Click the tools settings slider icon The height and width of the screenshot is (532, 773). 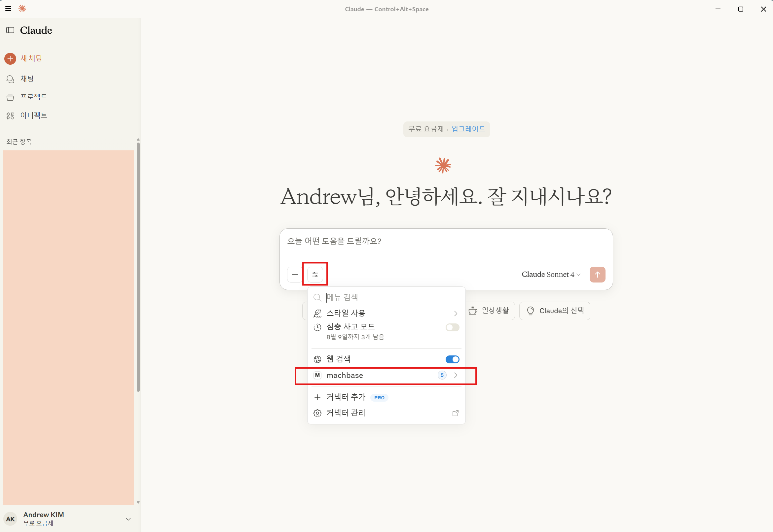click(x=315, y=275)
